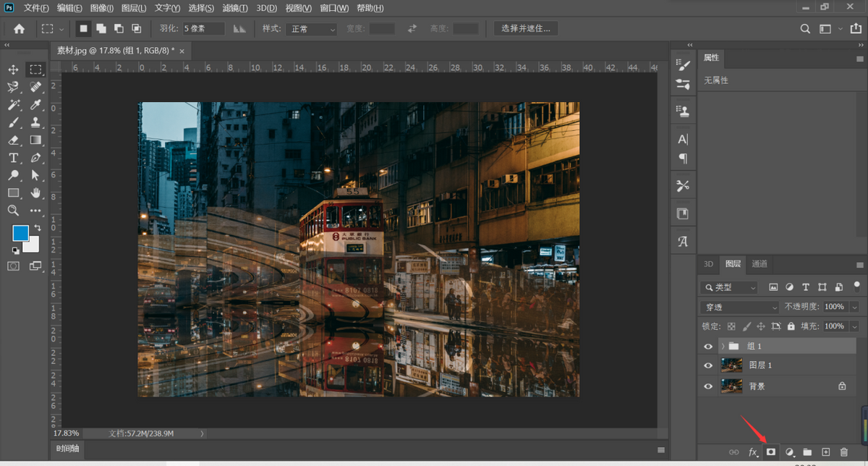Reset default foreground and background colors

pyautogui.click(x=15, y=250)
